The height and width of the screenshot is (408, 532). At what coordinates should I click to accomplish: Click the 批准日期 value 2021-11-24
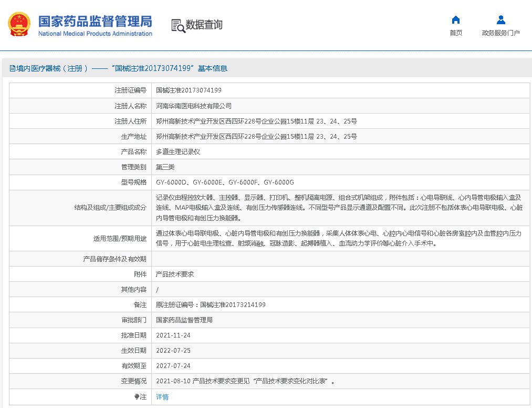(173, 335)
